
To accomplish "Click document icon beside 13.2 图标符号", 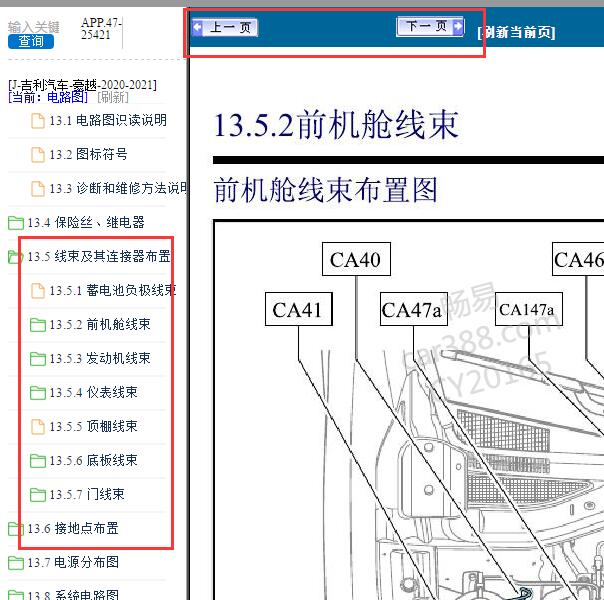I will (38, 154).
